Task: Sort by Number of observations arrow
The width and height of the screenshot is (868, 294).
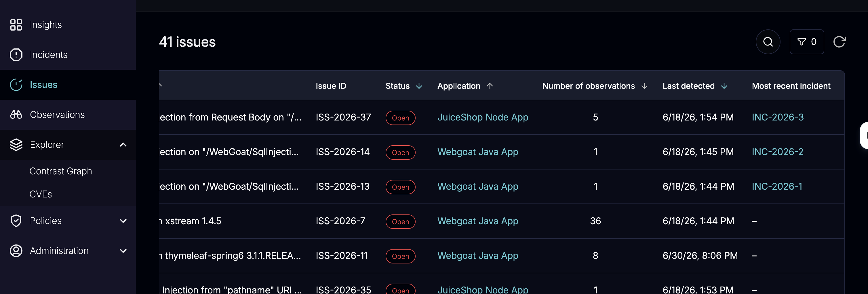Action: (x=644, y=86)
